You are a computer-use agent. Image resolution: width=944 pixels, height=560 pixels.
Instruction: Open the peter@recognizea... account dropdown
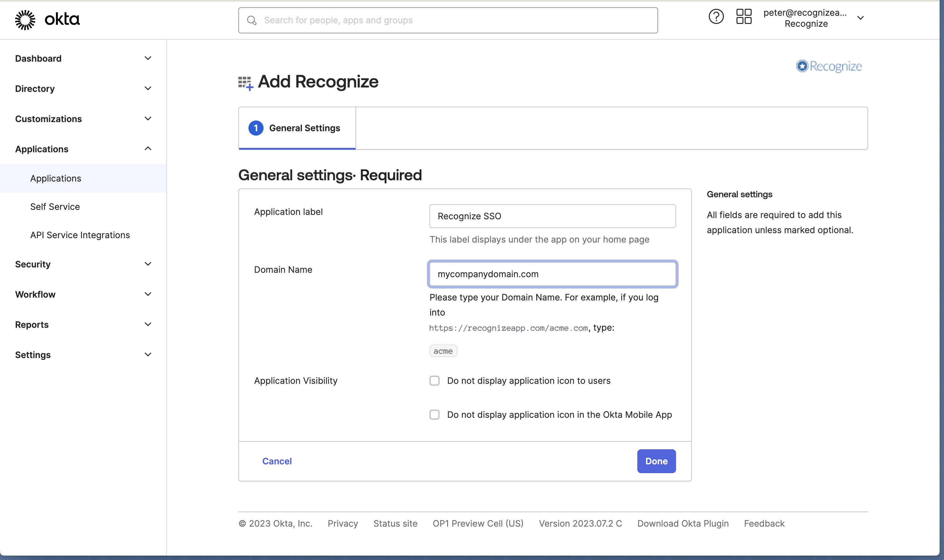(x=814, y=18)
